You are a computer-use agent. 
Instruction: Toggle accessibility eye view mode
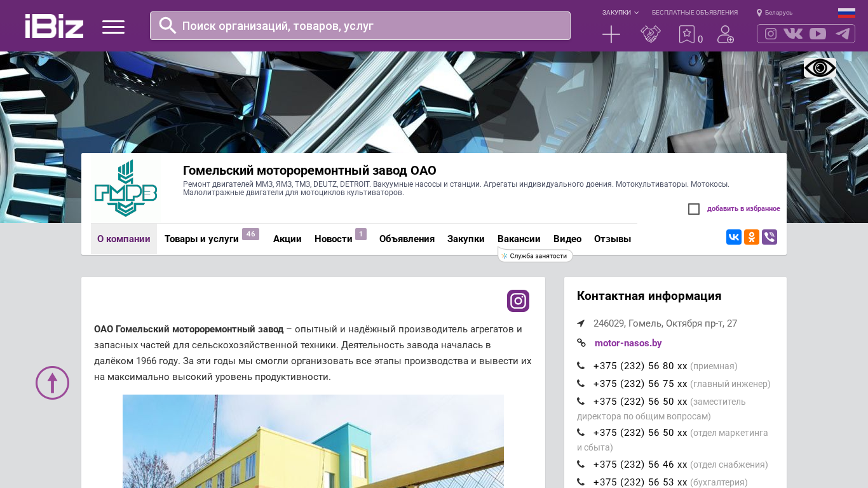(x=820, y=68)
